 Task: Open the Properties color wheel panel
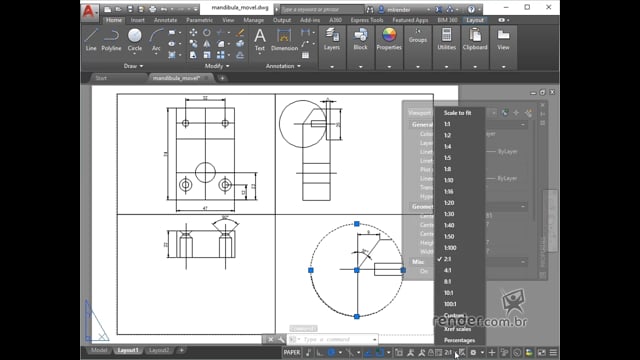389,40
